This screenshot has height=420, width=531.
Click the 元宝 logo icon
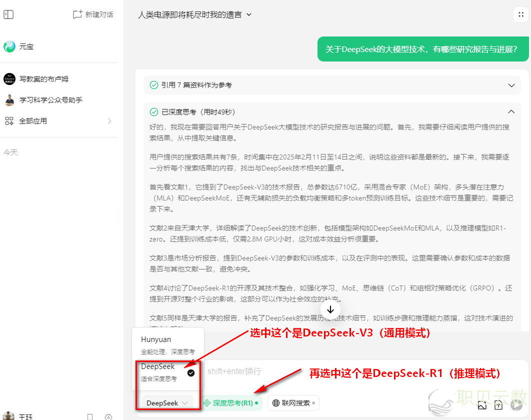click(9, 46)
